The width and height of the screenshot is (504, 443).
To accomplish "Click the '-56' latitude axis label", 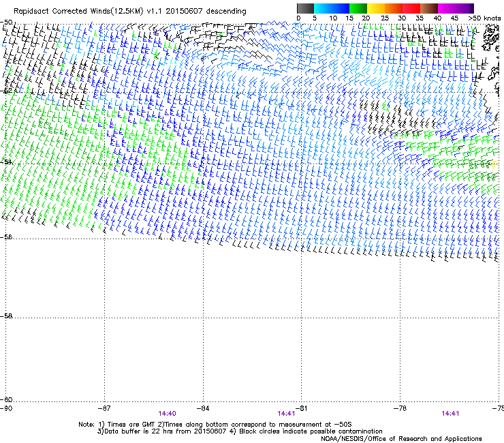I will coord(6,236).
